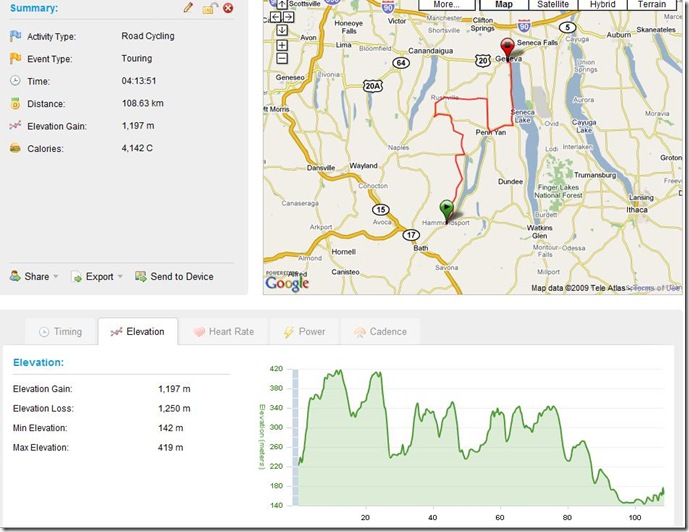Pan the map right with arrow
Viewport: 689px width, 532px height.
(x=288, y=17)
